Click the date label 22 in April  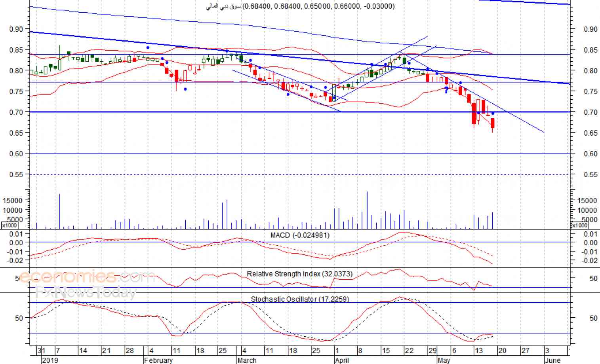pyautogui.click(x=409, y=351)
